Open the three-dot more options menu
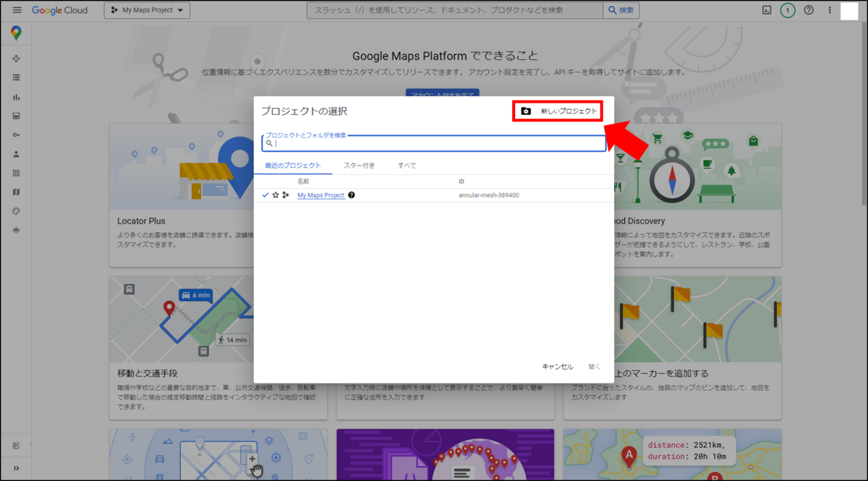This screenshot has height=481, width=868. [x=830, y=10]
